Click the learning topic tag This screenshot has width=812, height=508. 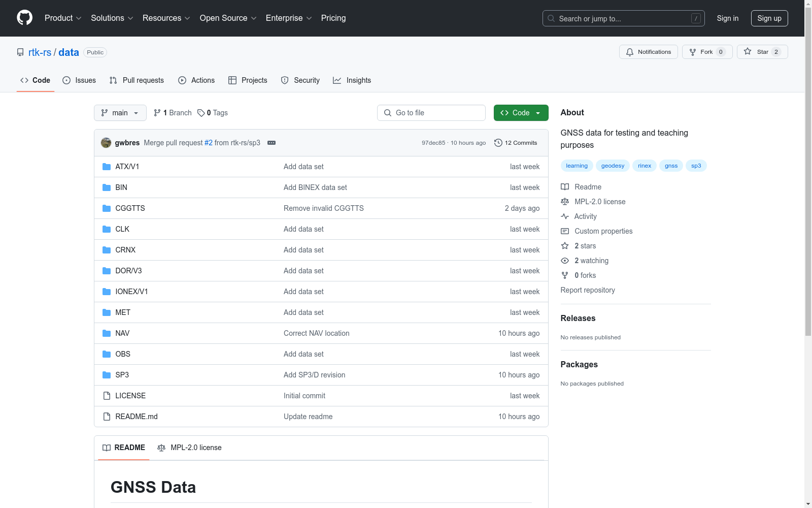point(577,166)
